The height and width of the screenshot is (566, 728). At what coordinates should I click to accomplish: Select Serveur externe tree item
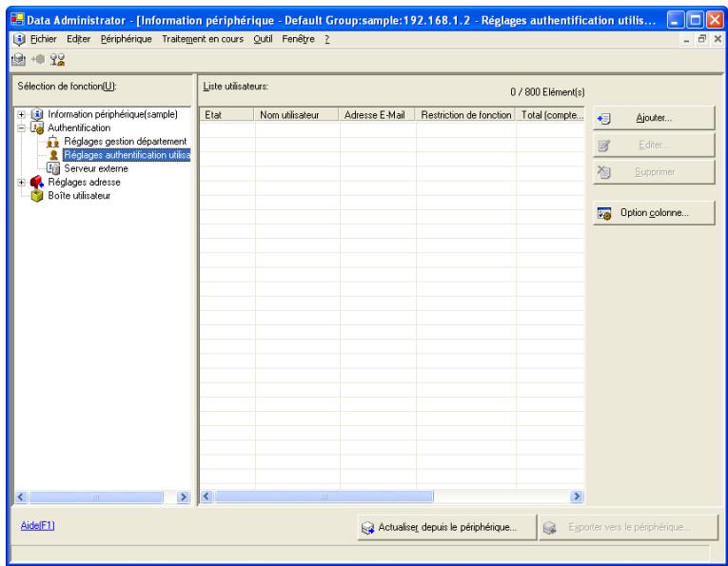[x=96, y=168]
